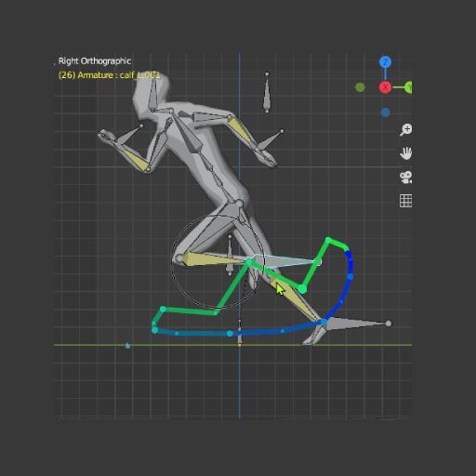Switch perspective/orthographic via the grid icon

pyautogui.click(x=405, y=201)
